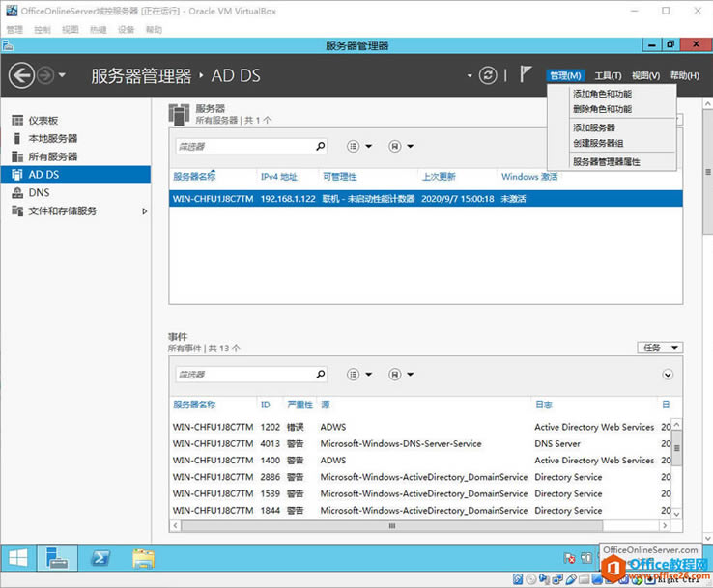This screenshot has height=588, width=713.
Task: Select event ID 1202 row
Action: [x=420, y=427]
